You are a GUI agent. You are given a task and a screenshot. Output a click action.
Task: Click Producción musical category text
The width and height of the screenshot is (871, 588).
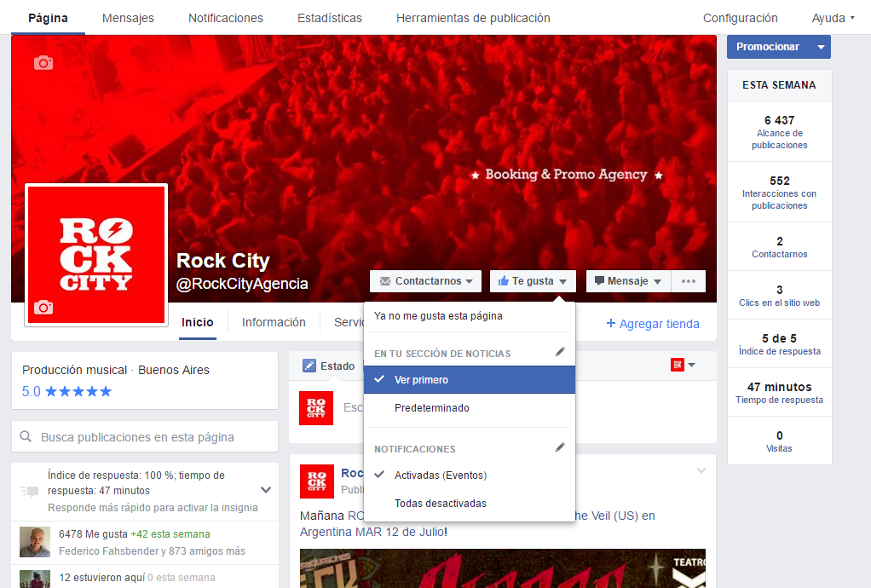click(74, 370)
